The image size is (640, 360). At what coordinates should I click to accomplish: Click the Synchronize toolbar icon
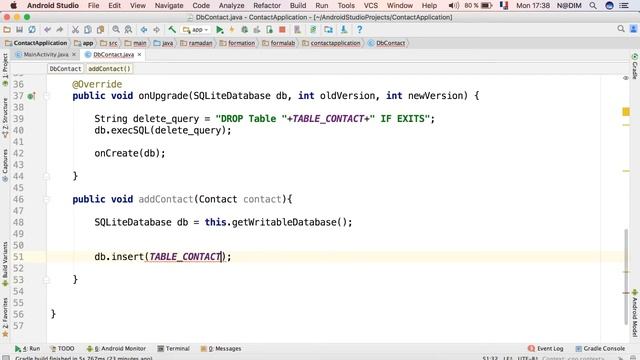point(32,29)
